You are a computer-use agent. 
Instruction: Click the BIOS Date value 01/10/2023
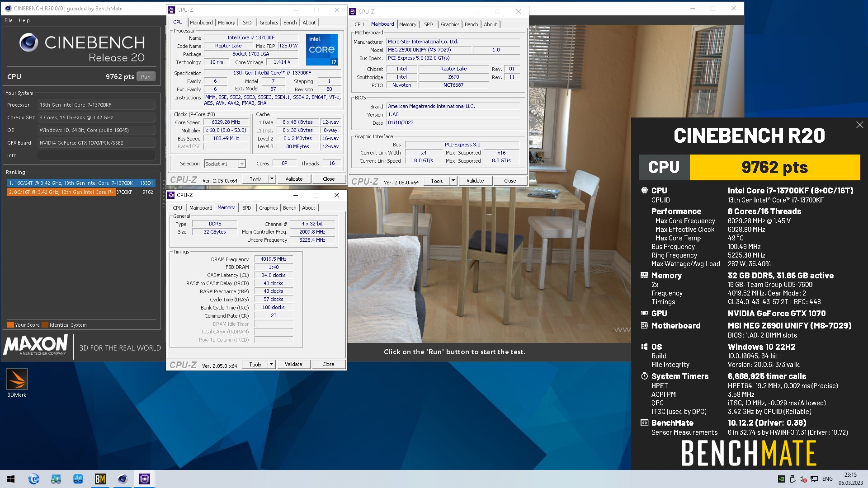(453, 123)
